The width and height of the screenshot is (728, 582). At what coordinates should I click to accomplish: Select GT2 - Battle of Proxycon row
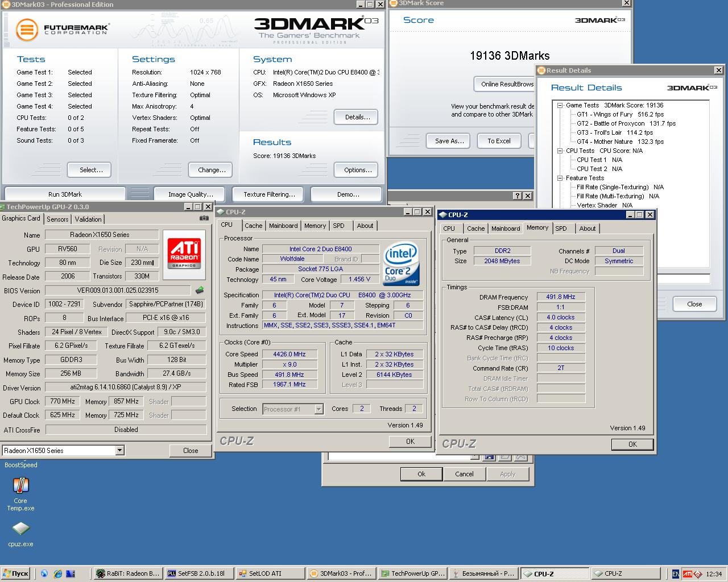click(x=626, y=123)
